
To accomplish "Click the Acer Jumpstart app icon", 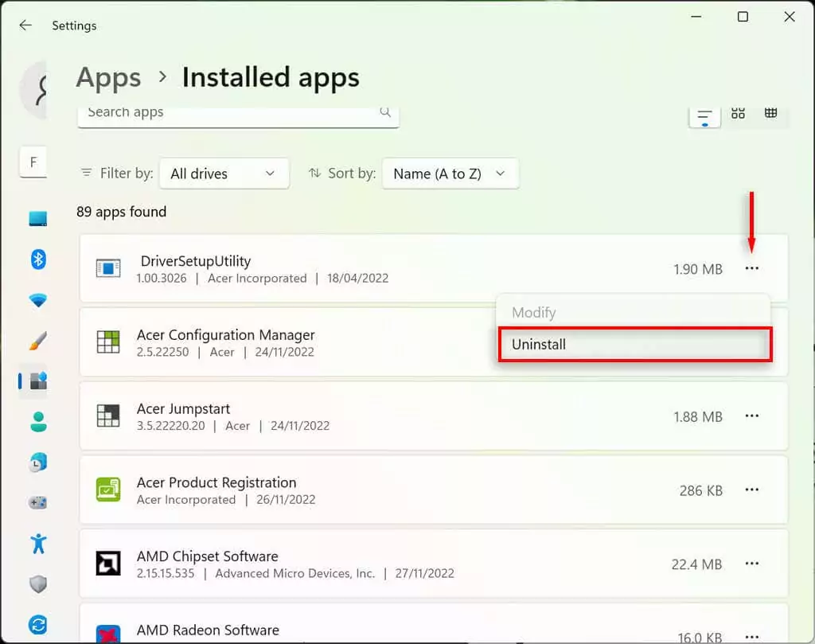I will click(108, 416).
